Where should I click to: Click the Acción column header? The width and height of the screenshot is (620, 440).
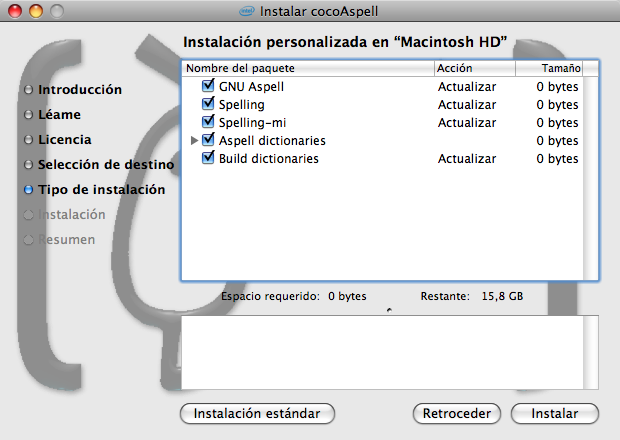[475, 68]
